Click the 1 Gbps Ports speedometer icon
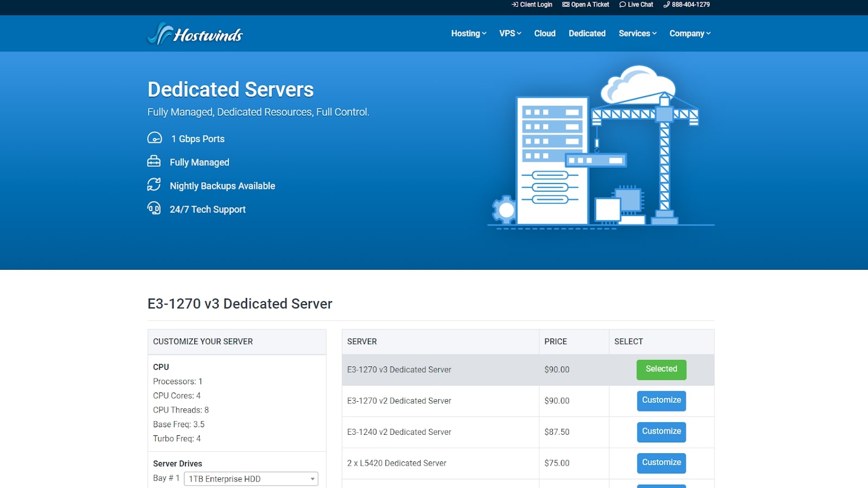This screenshot has width=868, height=488. 155,138
